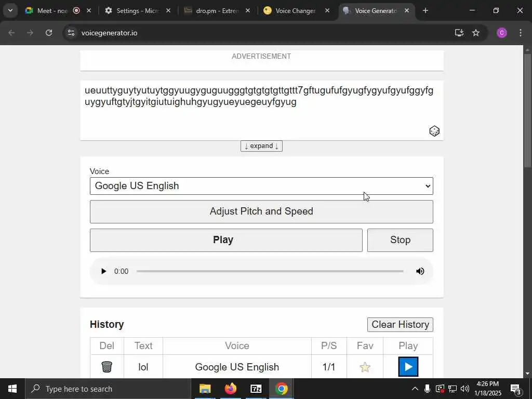
Task: Reload the voicegenerator.io page
Action: (x=49, y=33)
